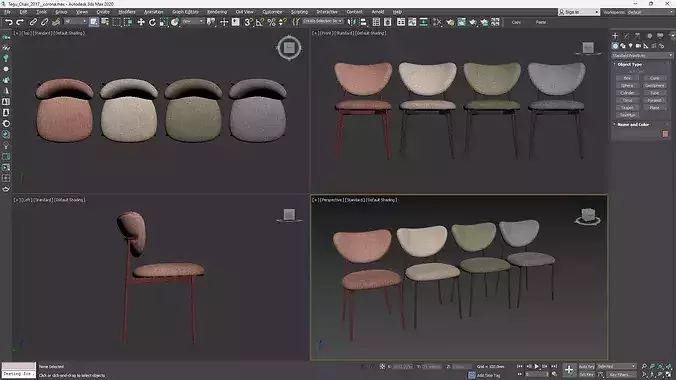Click the Go to Start button

pos(520,366)
